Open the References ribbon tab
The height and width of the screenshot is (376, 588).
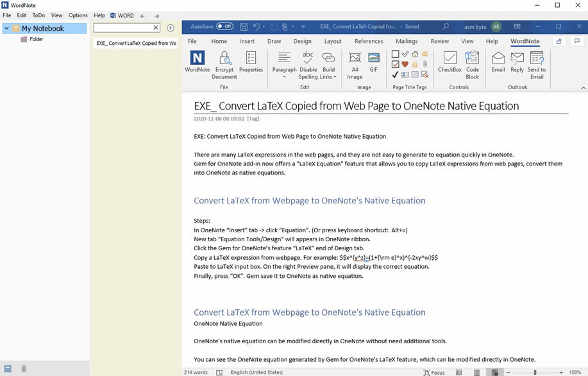(369, 41)
